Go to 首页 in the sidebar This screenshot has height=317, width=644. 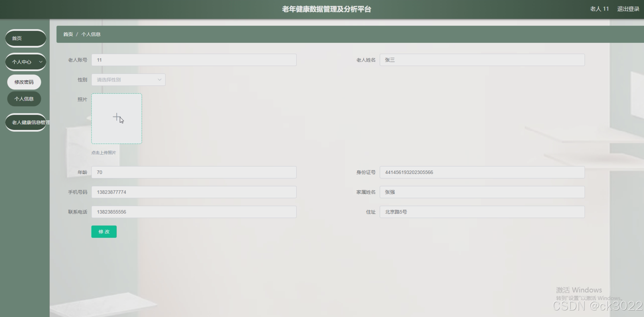click(25, 38)
